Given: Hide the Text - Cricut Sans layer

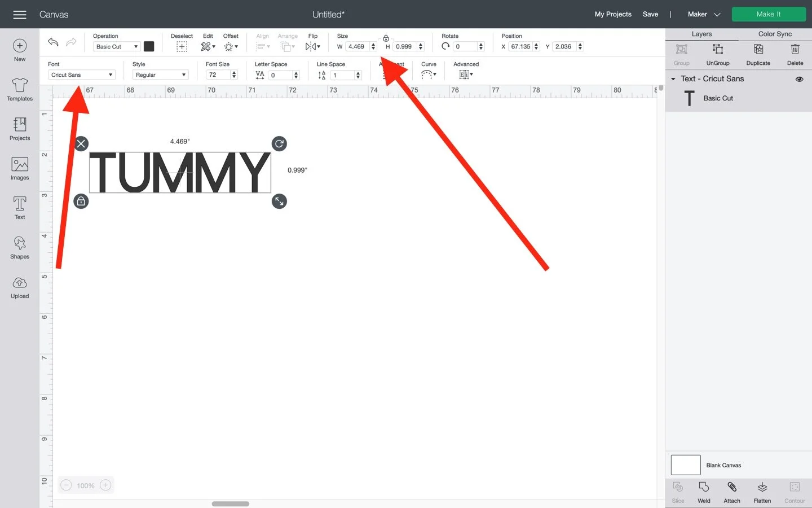Looking at the screenshot, I should 799,79.
